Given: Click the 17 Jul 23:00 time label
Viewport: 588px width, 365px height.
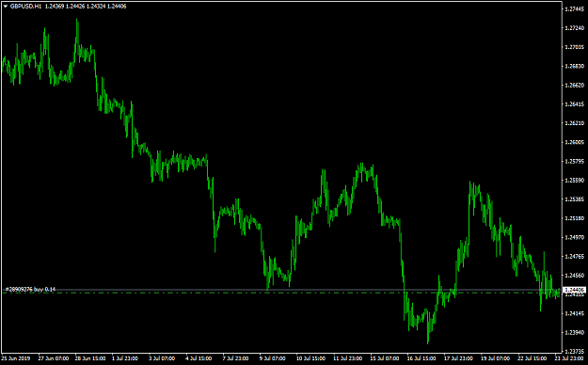Looking at the screenshot, I should tap(458, 358).
